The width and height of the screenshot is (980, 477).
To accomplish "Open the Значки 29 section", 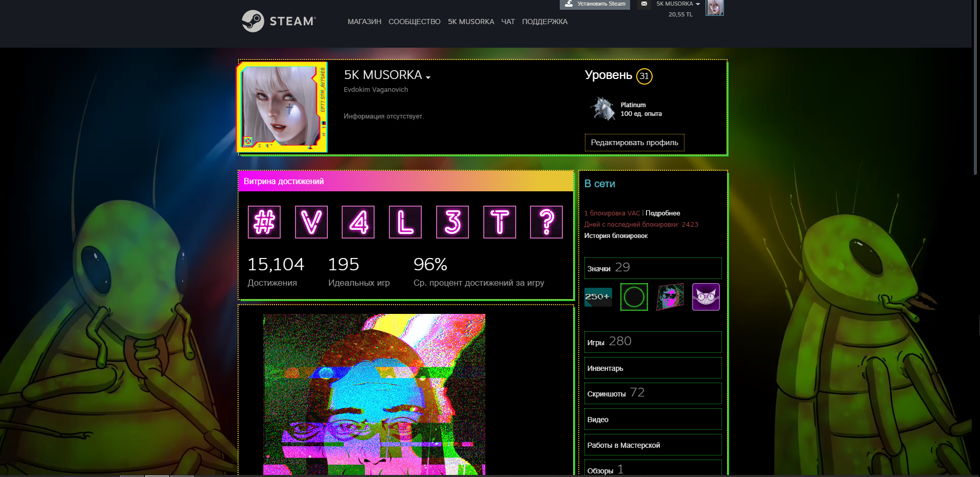I will click(653, 268).
